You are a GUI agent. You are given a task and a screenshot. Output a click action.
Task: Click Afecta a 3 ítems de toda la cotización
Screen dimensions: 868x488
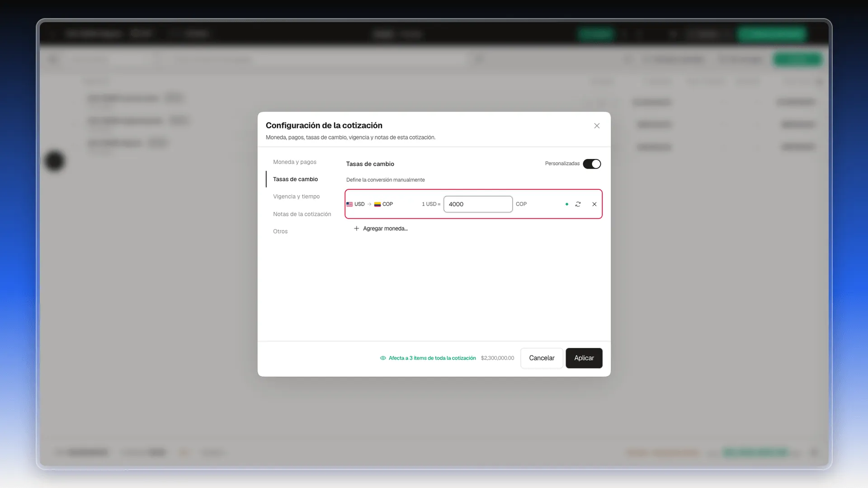point(432,358)
